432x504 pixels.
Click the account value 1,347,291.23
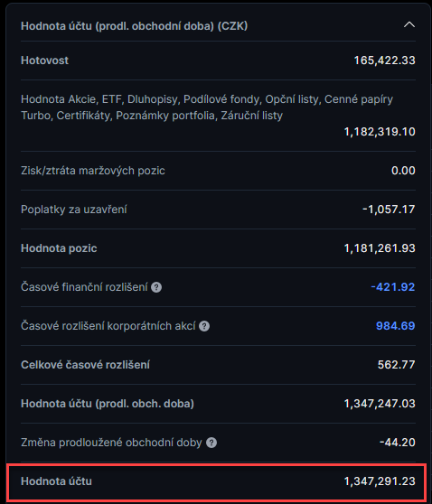pos(380,481)
